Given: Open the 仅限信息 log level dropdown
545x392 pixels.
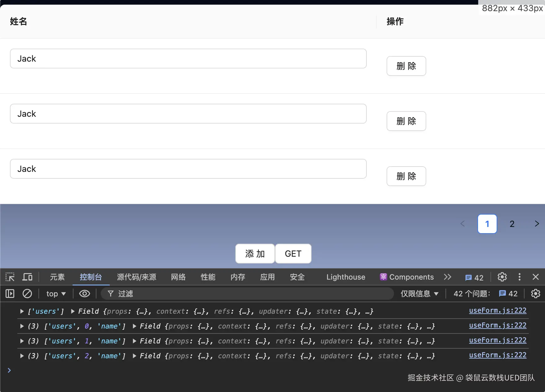Looking at the screenshot, I should pos(419,294).
